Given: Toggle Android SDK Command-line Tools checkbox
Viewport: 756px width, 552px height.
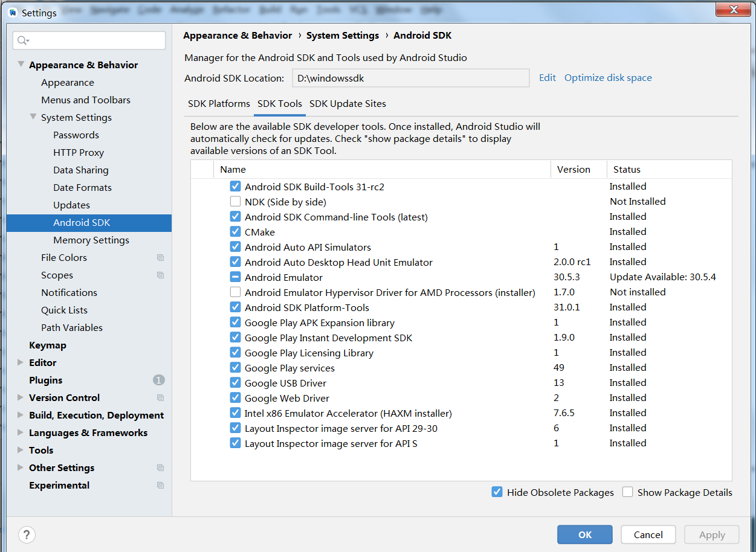Looking at the screenshot, I should 235,217.
